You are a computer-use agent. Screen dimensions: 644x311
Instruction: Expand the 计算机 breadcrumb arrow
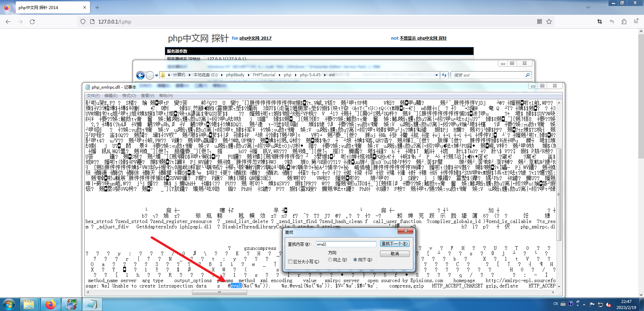[x=190, y=75]
